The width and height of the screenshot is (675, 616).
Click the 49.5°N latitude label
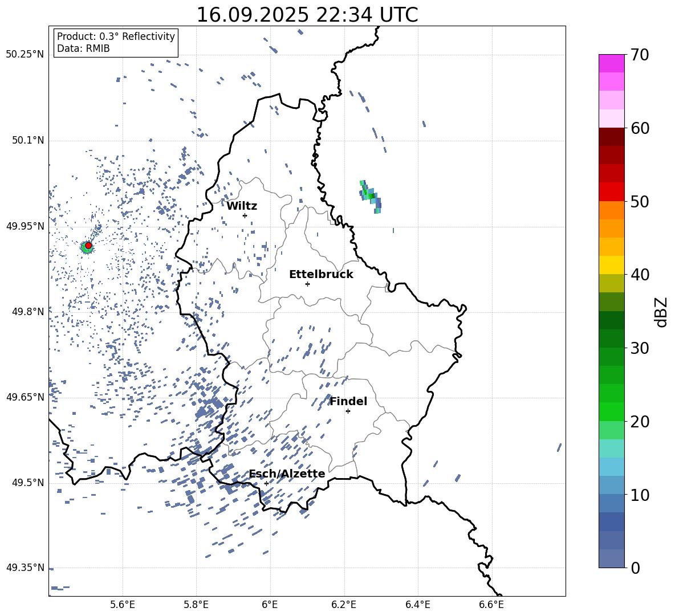28,483
